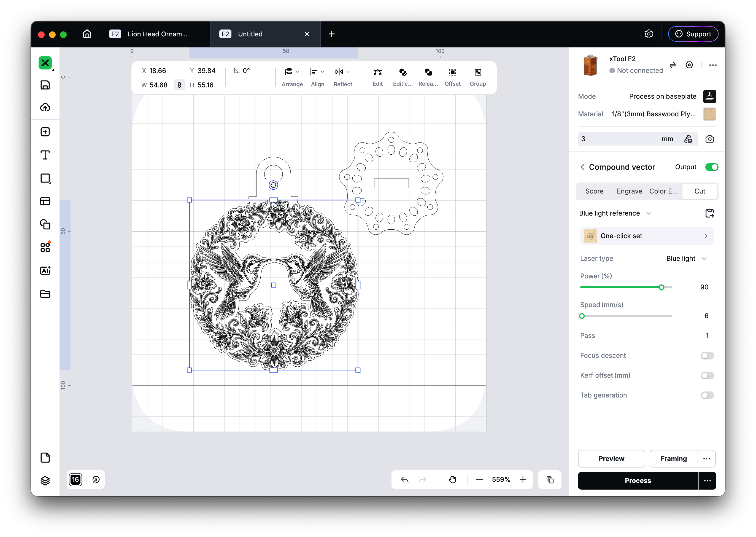This screenshot has width=756, height=537.
Task: Select the Color Engrave tab
Action: click(663, 191)
